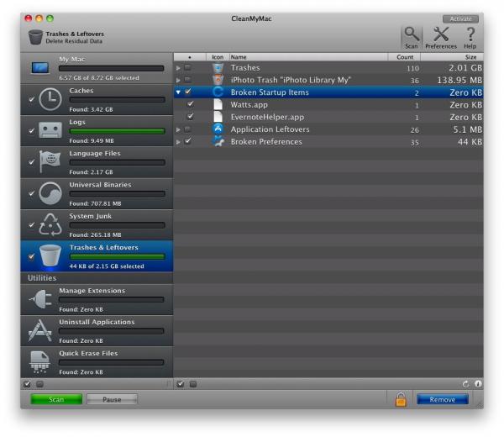Click the "Utilities" section heading
The width and height of the screenshot is (504, 437).
tap(42, 278)
